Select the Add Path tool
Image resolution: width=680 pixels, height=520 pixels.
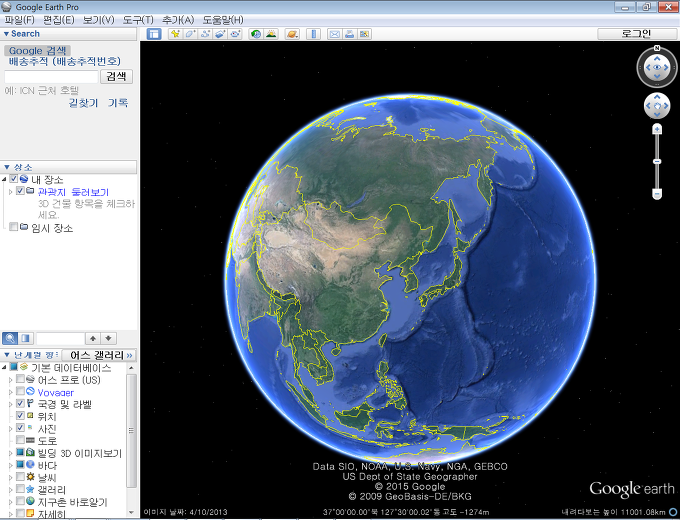point(206,34)
